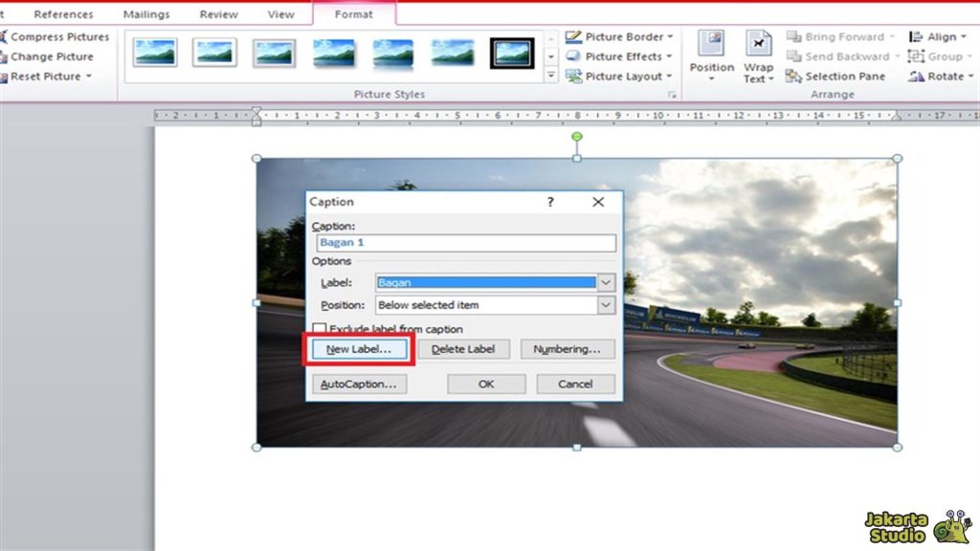Open the Mailings tab
This screenshot has width=980, height=551.
(x=146, y=14)
